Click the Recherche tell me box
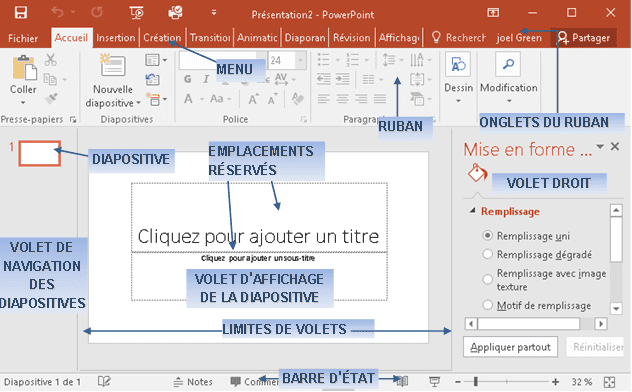 (x=458, y=38)
